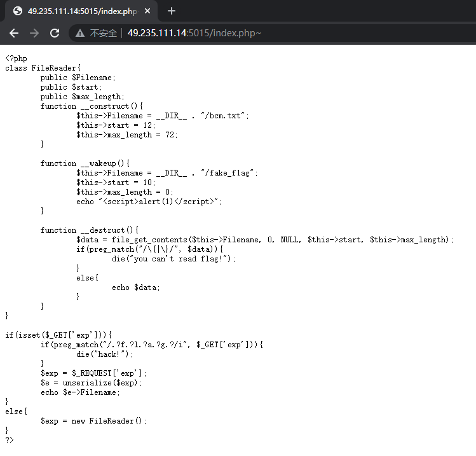Click the not-secure warning triangle icon

pos(80,33)
